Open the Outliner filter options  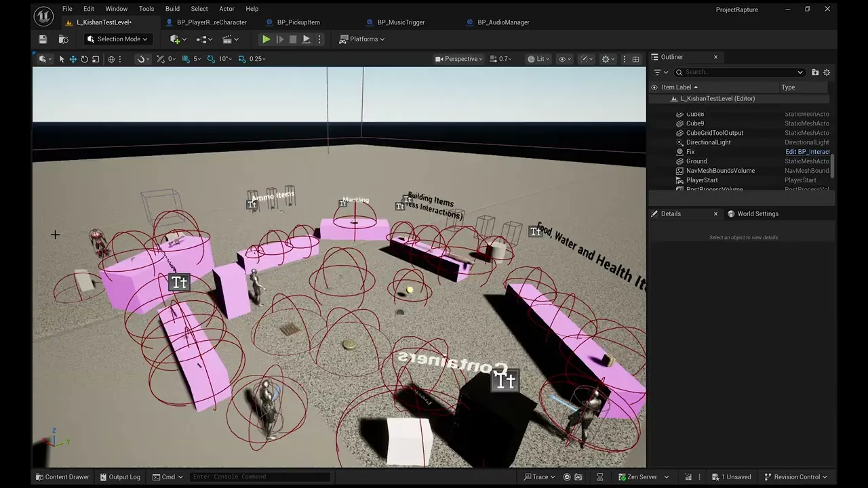(660, 73)
